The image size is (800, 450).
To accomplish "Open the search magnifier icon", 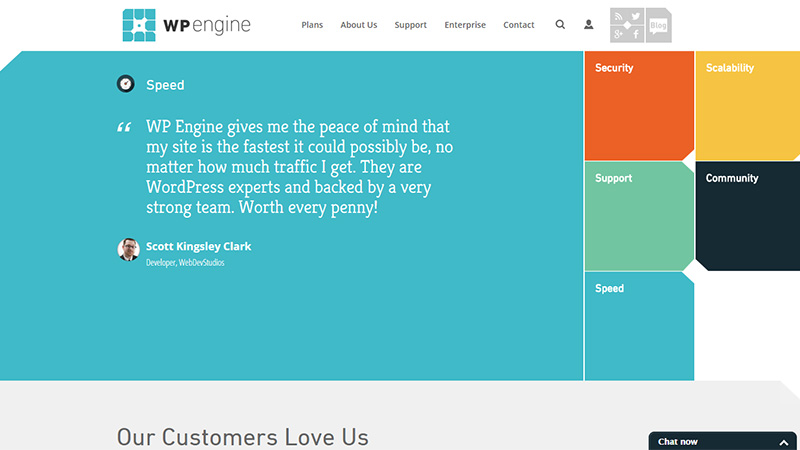I will click(x=560, y=24).
